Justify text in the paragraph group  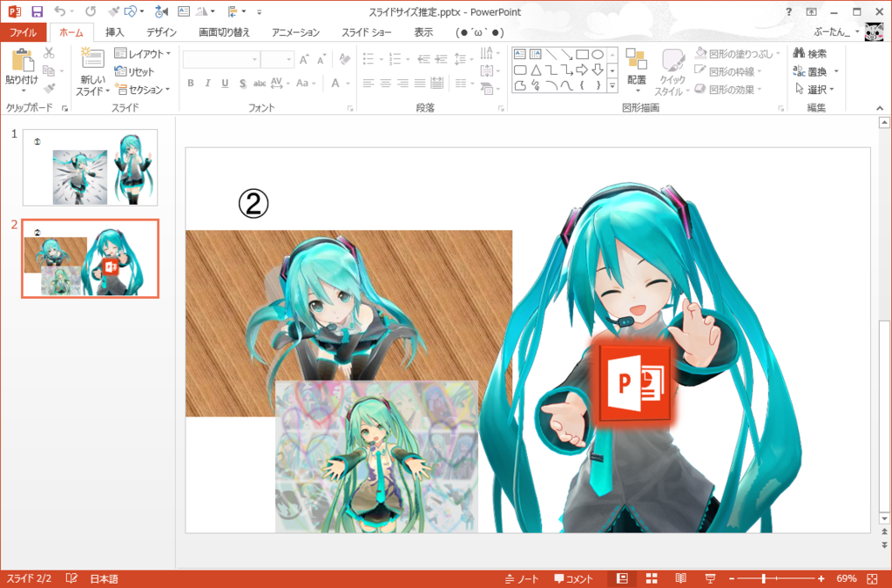coord(420,83)
